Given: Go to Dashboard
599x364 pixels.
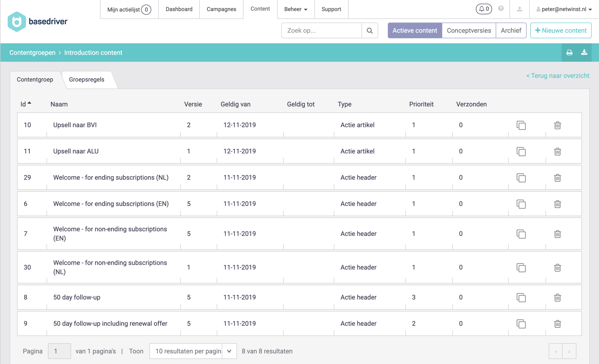Looking at the screenshot, I should [x=179, y=9].
